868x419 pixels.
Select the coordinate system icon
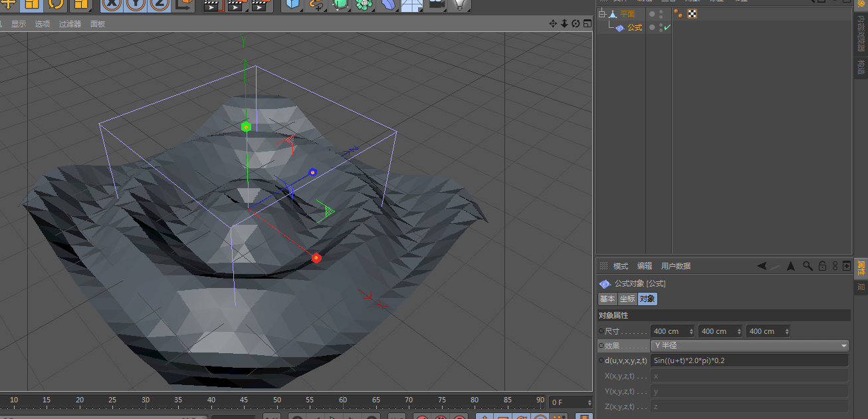[183, 5]
